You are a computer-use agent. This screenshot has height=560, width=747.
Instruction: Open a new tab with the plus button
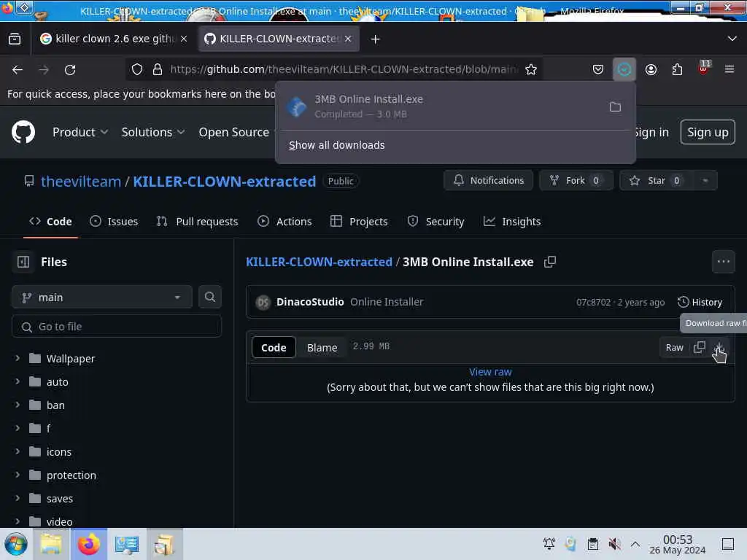tap(376, 39)
